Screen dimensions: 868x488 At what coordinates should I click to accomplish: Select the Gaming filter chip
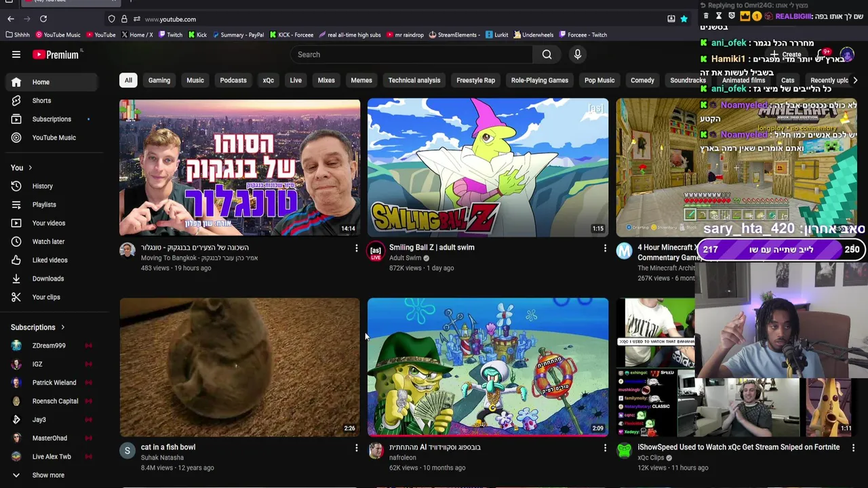(159, 80)
